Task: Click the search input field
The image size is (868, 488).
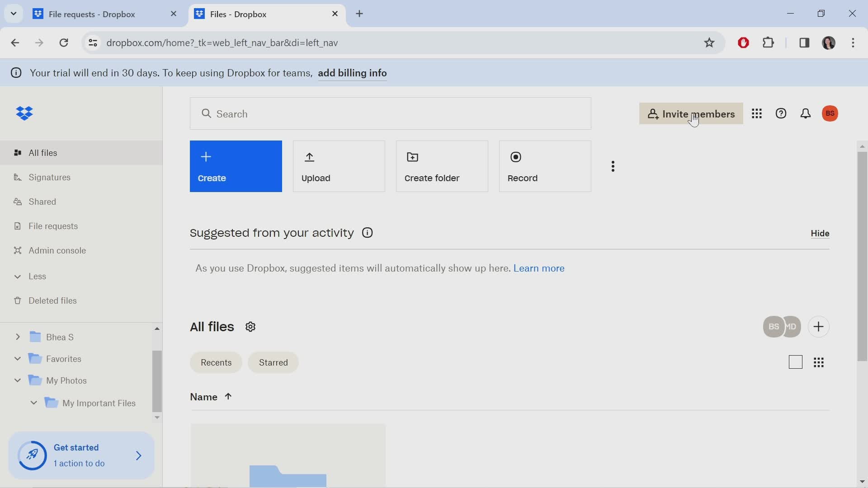Action: click(391, 113)
